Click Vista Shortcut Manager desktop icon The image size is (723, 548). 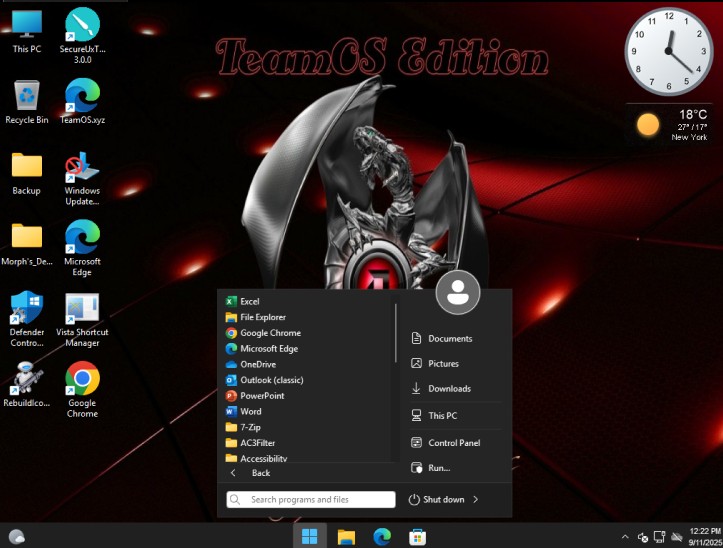(83, 319)
